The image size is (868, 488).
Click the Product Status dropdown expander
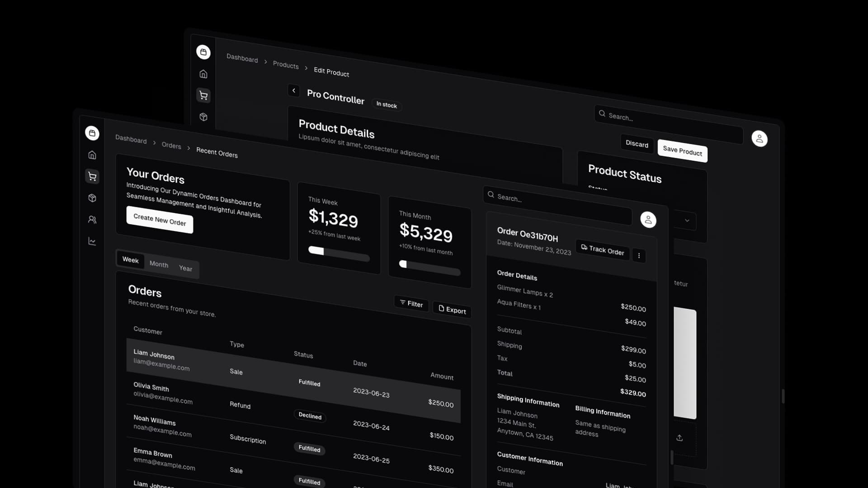pos(687,221)
